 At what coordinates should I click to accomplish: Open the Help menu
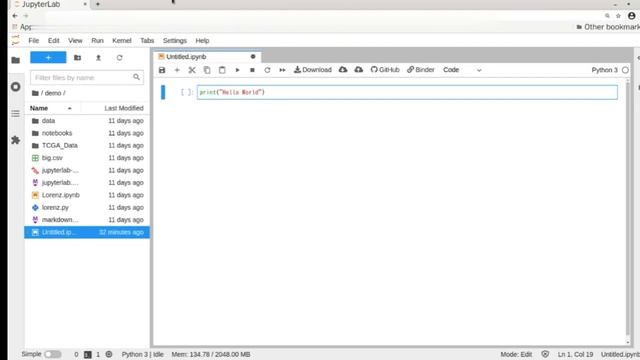(202, 41)
